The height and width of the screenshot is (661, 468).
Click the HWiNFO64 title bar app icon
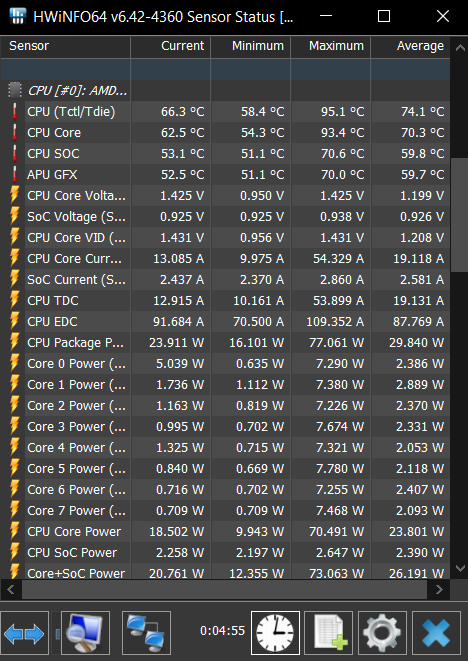pos(17,16)
